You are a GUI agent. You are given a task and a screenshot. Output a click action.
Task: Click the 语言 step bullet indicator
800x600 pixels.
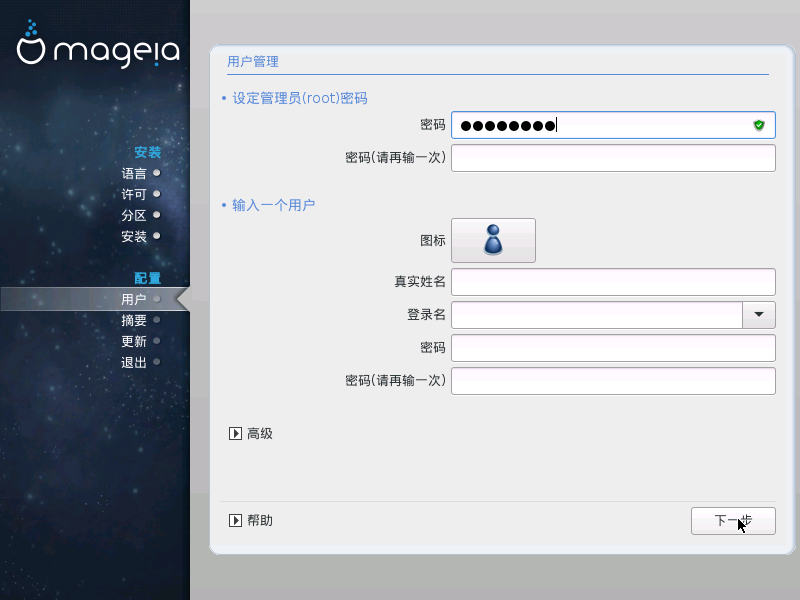point(157,173)
